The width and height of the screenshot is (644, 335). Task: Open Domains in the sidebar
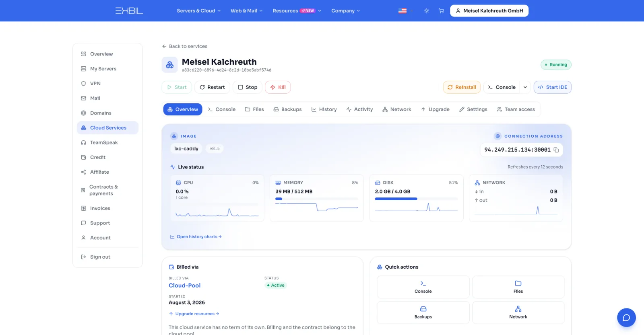coord(107,113)
